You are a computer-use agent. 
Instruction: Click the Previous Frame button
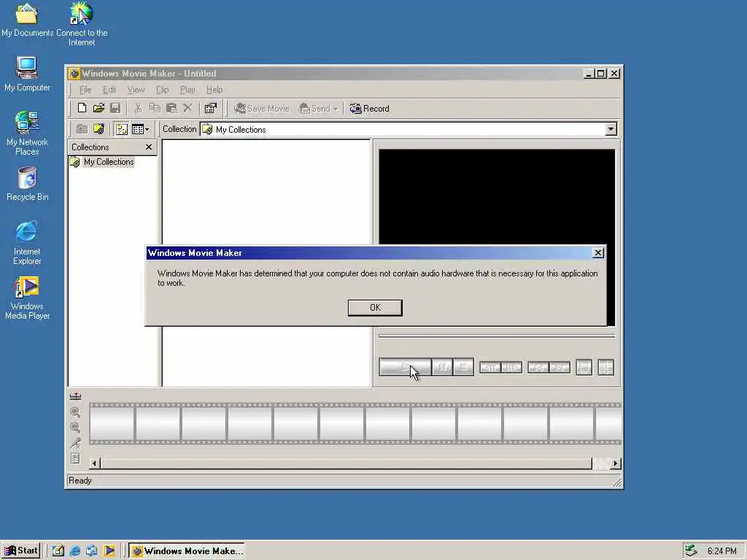(489, 367)
